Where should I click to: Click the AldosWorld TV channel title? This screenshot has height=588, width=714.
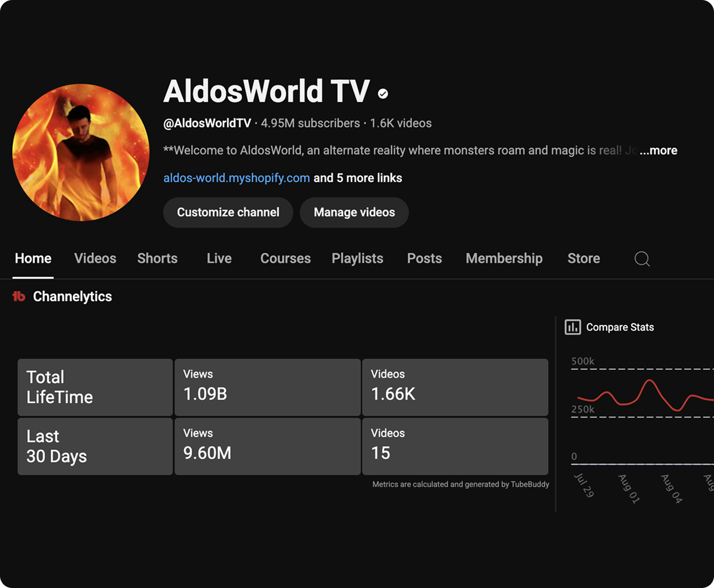tap(266, 91)
